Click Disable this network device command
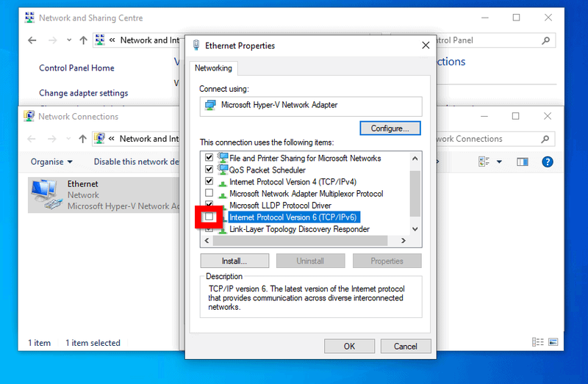 tap(136, 162)
